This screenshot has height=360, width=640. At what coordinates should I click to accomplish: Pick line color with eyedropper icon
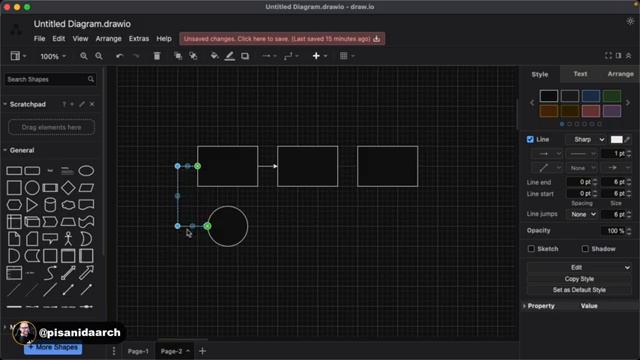(627, 140)
